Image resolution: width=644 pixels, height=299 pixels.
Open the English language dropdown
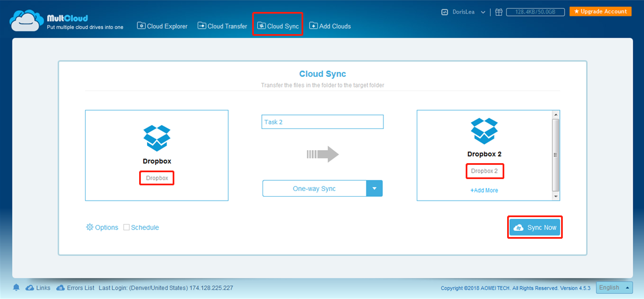614,288
